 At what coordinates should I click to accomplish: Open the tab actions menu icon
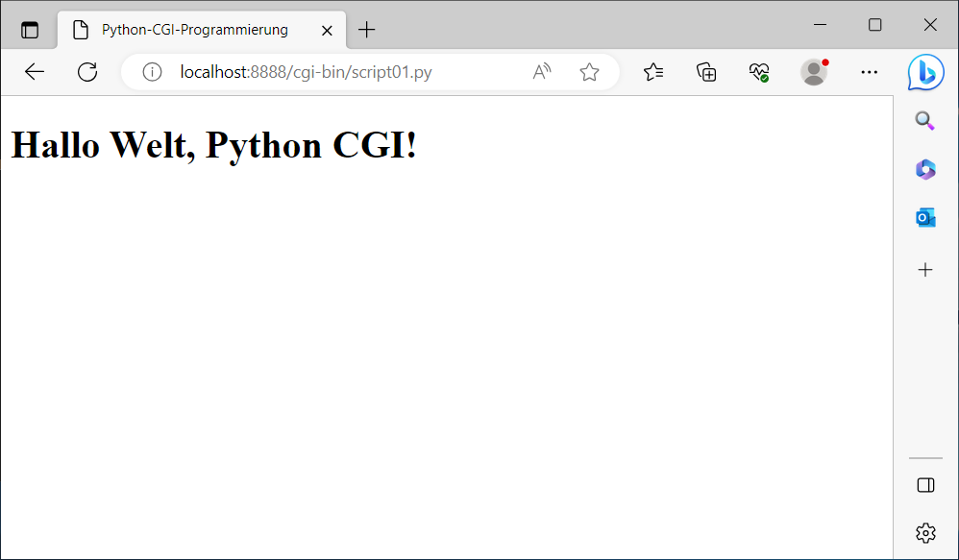click(30, 30)
